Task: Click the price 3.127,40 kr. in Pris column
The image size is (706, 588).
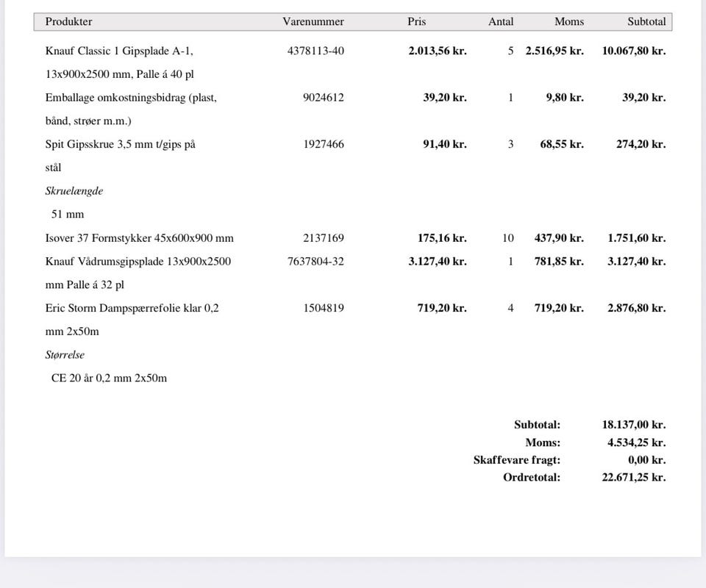Action: coord(437,262)
